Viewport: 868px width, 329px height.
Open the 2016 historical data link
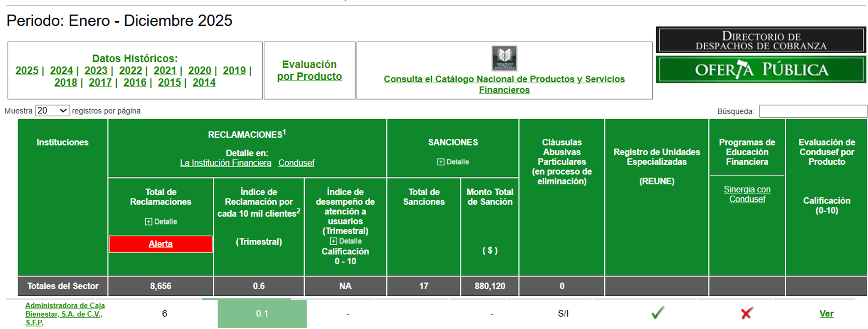[x=135, y=83]
